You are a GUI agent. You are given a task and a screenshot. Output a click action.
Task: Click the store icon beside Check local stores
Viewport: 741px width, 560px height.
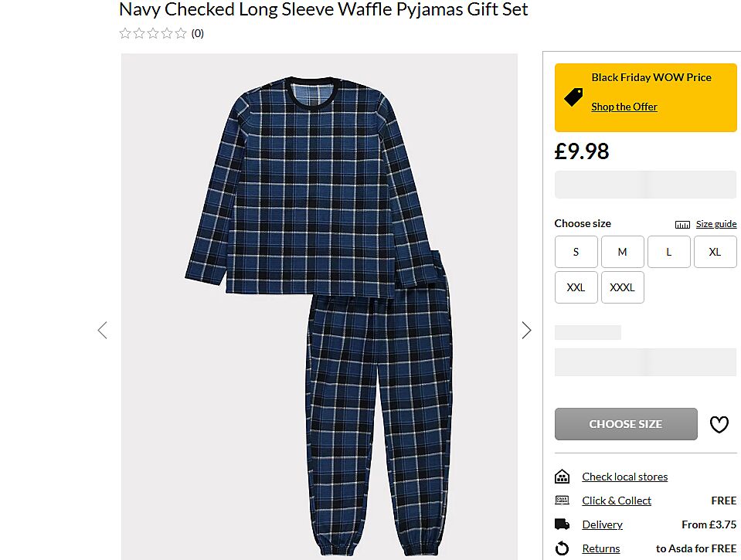[562, 477]
